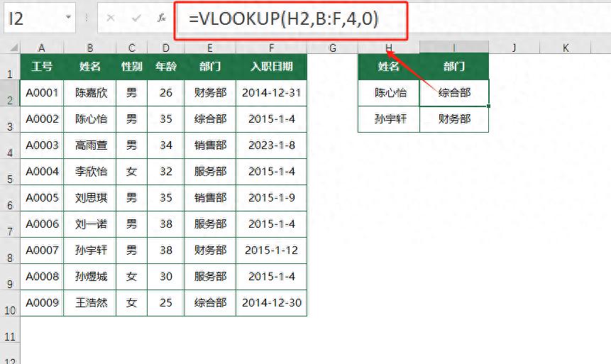Viewport: 611px width, 364px height.
Task: Click into the formula bar VLOOKUP text
Action: 283,18
